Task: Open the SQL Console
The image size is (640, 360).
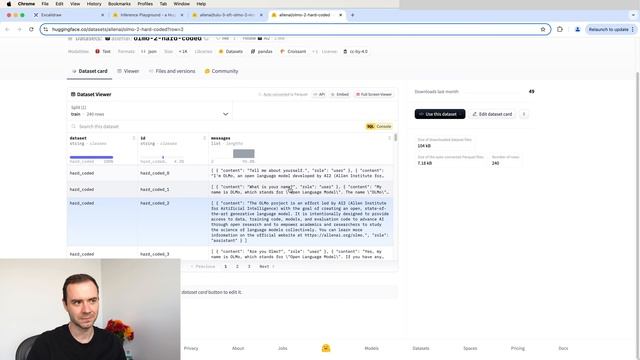Action: tap(379, 127)
